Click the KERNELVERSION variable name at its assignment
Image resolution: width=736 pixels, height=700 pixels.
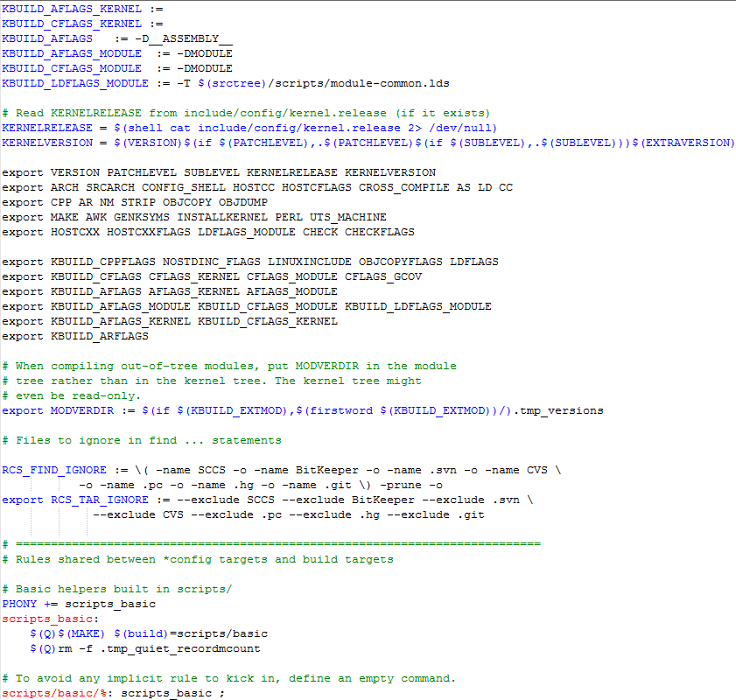(47, 143)
